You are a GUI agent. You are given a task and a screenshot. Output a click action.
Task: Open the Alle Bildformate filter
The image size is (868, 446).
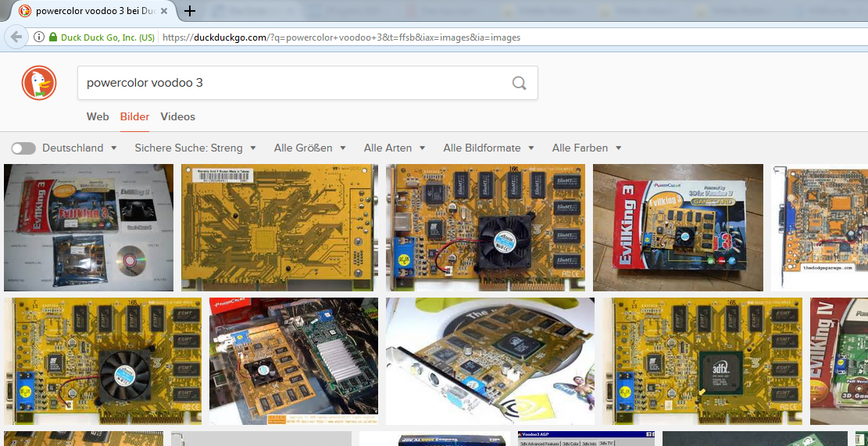click(488, 148)
